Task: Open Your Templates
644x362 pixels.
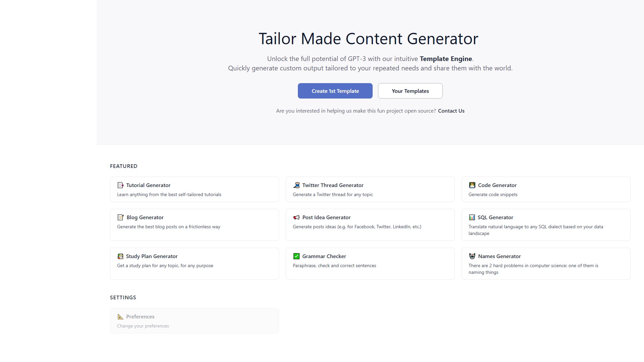Action: point(410,91)
